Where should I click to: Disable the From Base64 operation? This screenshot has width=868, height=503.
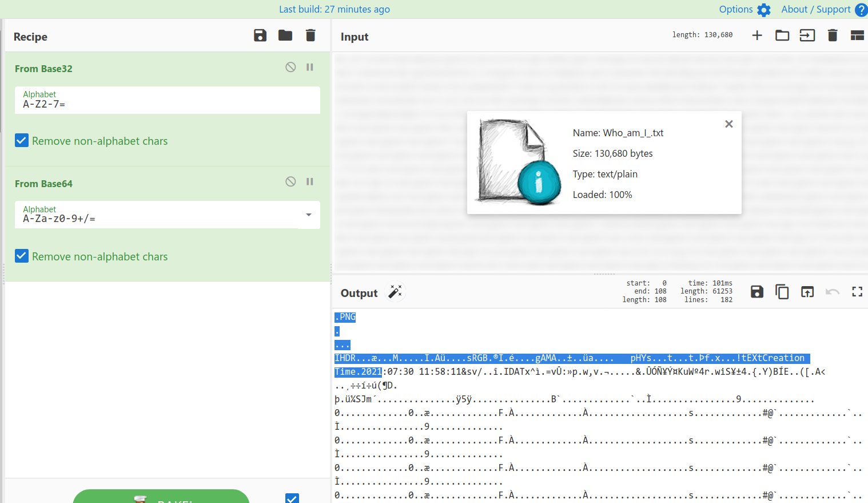(x=290, y=181)
